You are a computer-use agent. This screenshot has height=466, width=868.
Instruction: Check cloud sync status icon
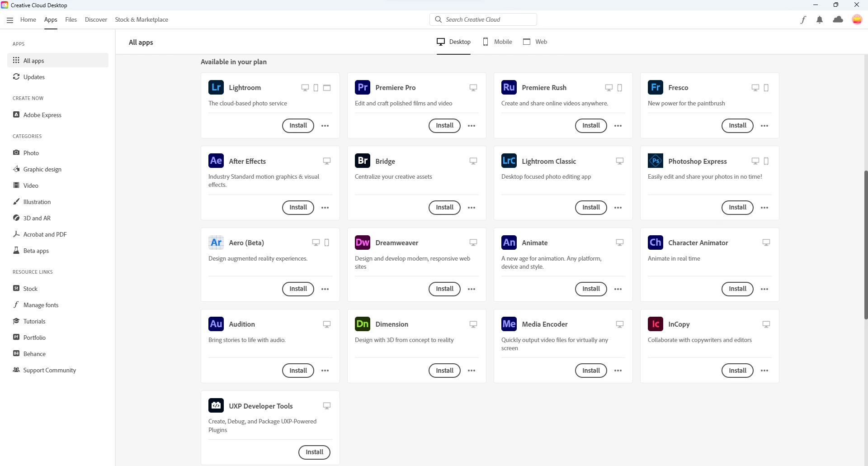(838, 19)
